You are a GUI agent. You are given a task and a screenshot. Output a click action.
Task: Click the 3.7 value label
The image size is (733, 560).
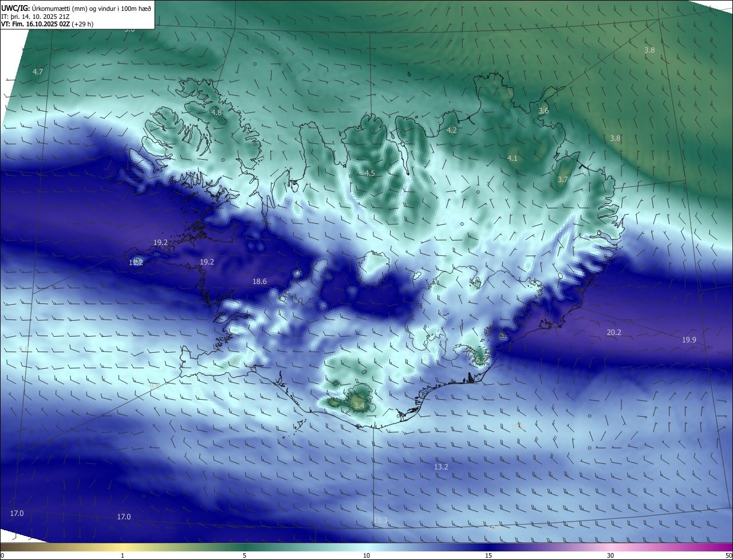[x=563, y=179]
